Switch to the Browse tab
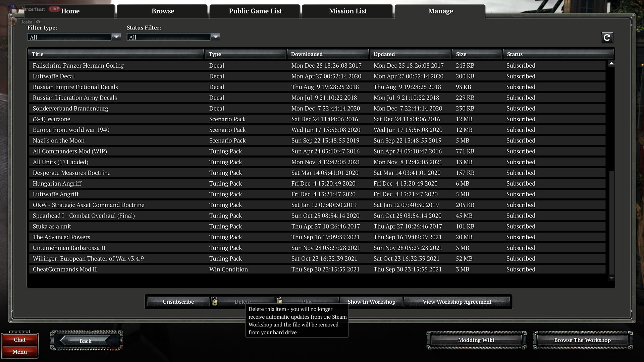This screenshot has width=644, height=362. [163, 11]
